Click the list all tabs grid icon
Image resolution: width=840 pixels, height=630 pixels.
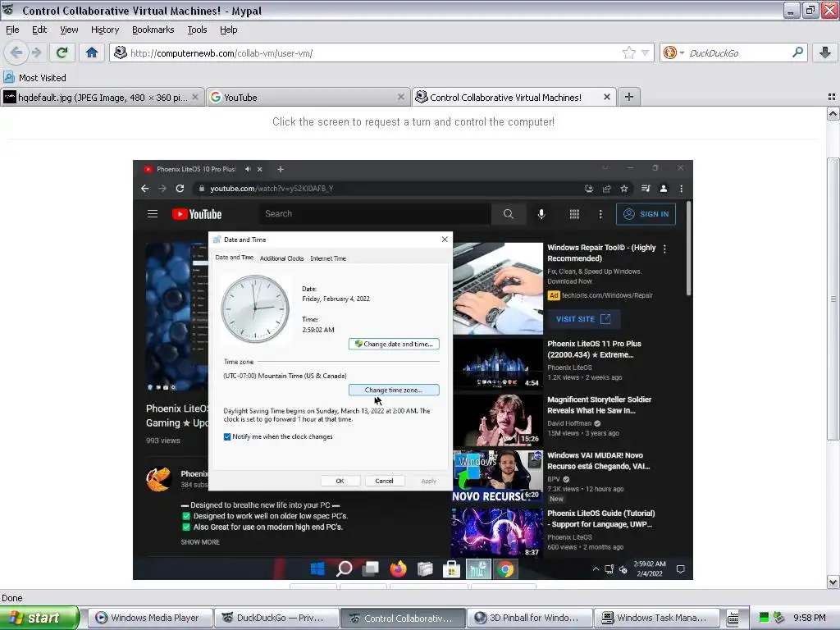point(832,97)
